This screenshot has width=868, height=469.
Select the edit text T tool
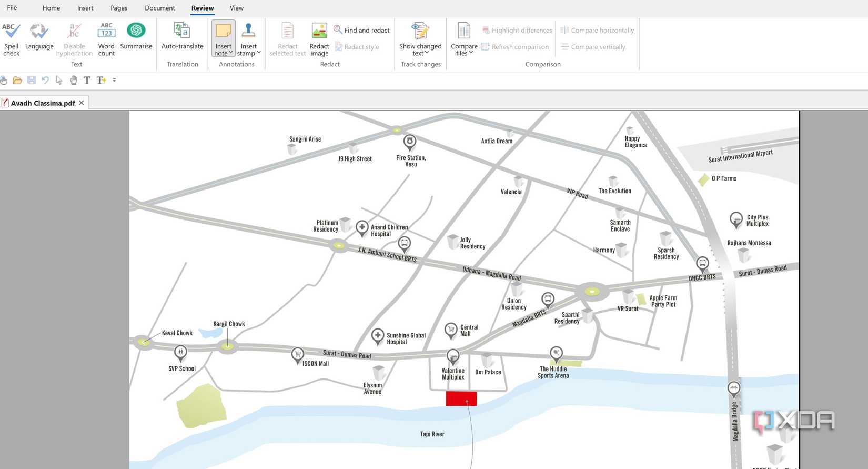click(87, 80)
